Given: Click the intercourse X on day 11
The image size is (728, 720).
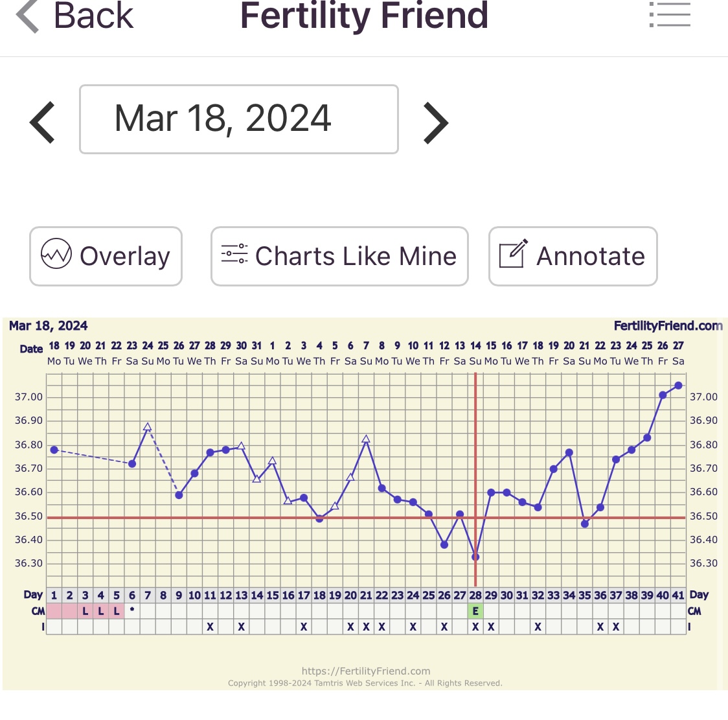Looking at the screenshot, I should click(210, 627).
